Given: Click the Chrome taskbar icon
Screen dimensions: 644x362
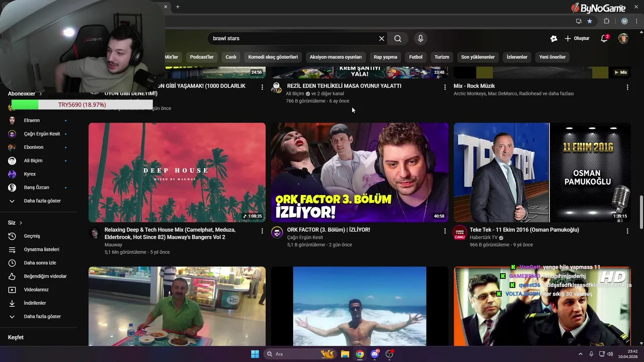Looking at the screenshot, I should pos(360,354).
